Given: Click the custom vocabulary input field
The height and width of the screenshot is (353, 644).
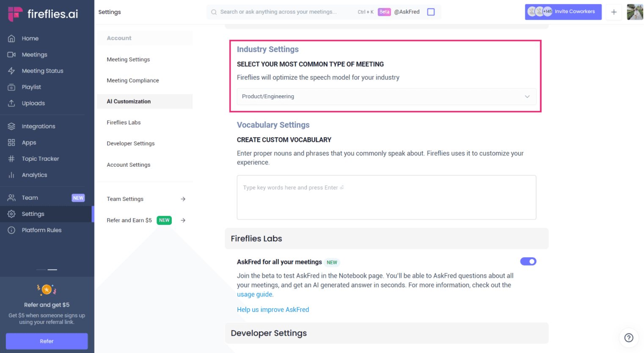Looking at the screenshot, I should (x=386, y=197).
